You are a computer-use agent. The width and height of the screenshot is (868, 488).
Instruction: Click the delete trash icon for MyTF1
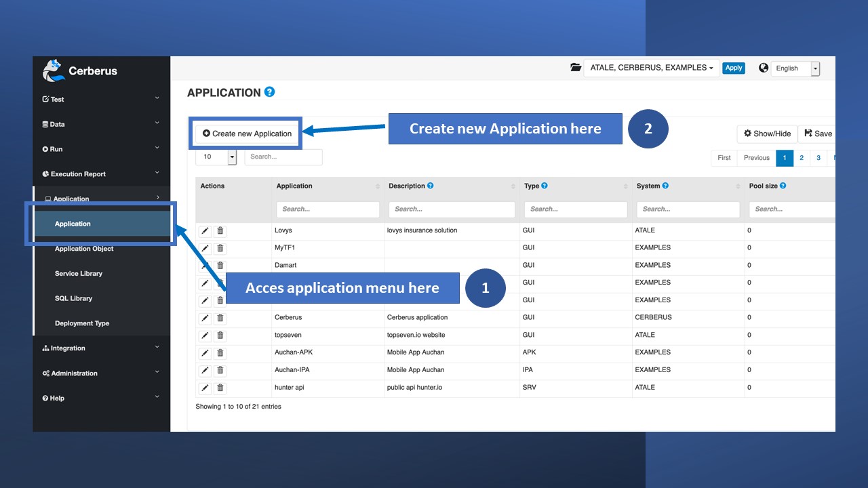click(x=220, y=248)
